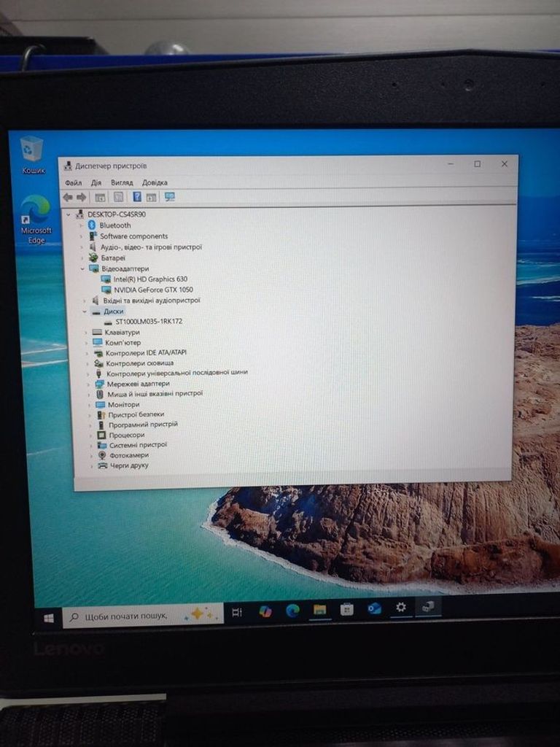Collapse the Відеоадаптери category

(x=82, y=268)
